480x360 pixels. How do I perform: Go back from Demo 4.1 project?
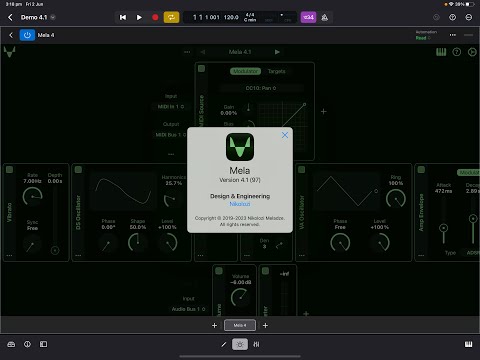coord(10,17)
